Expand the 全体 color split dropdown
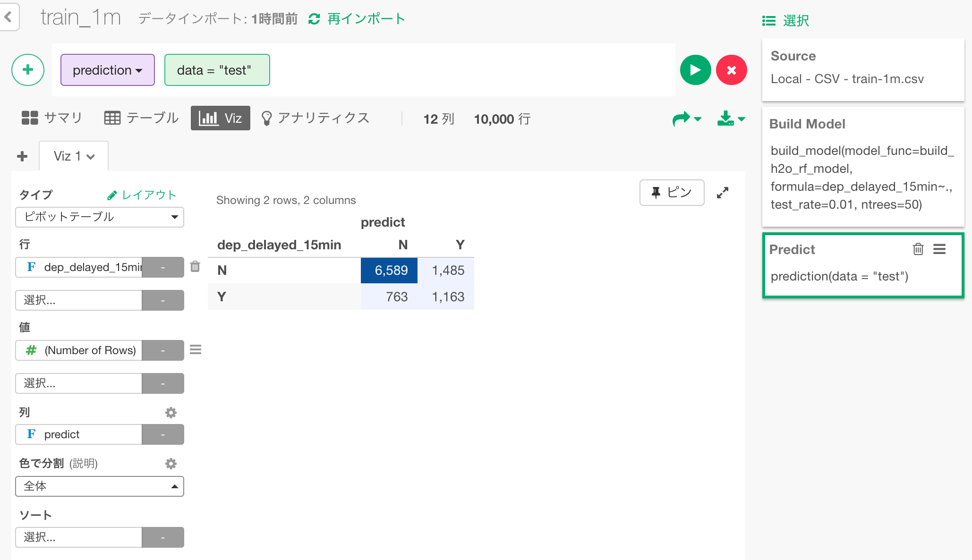Viewport: 972px width, 560px height. click(x=100, y=486)
